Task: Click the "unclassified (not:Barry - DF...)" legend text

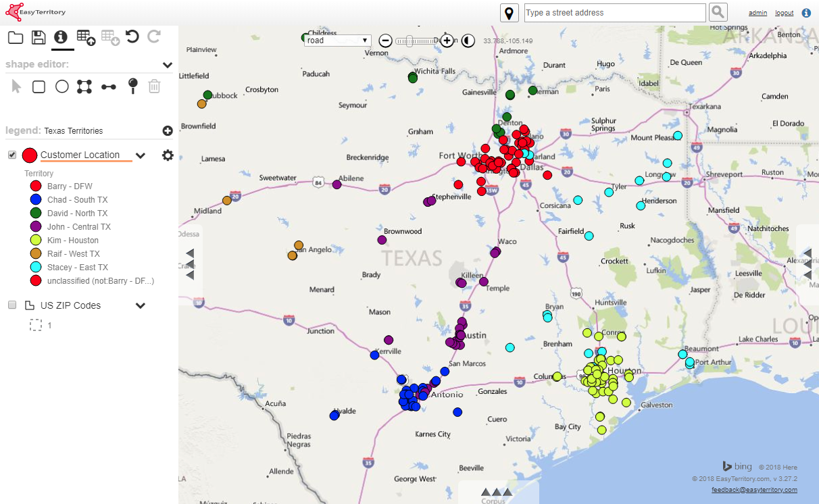Action: click(101, 281)
